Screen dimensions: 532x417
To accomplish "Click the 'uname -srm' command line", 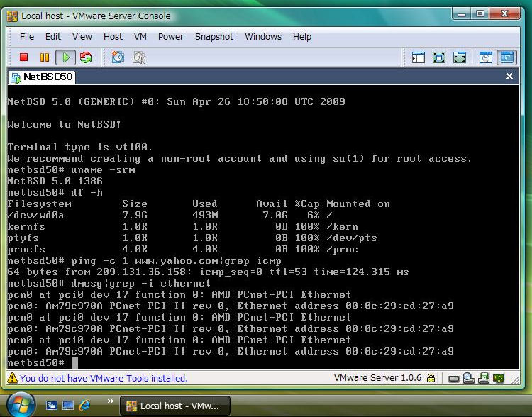I will pos(71,169).
